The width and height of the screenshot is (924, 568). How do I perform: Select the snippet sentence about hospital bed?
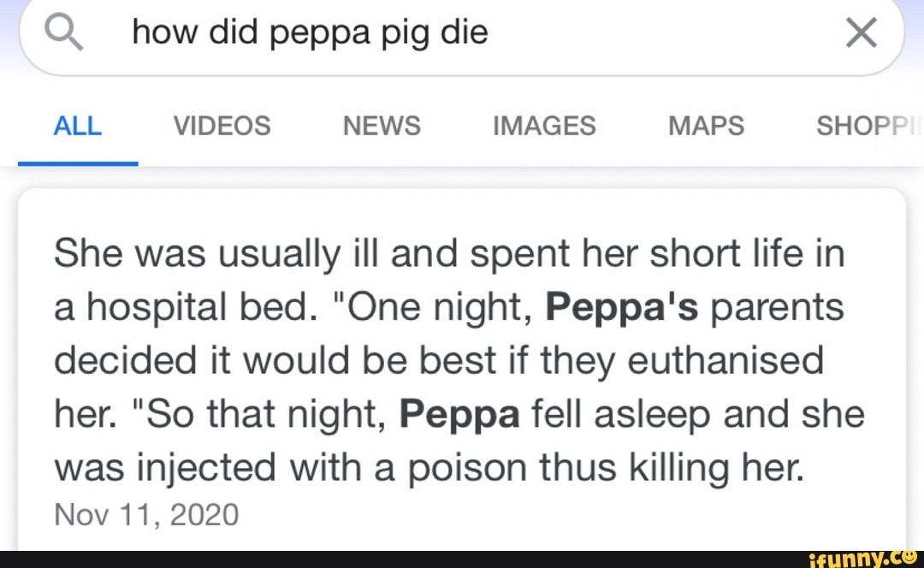coord(342,252)
